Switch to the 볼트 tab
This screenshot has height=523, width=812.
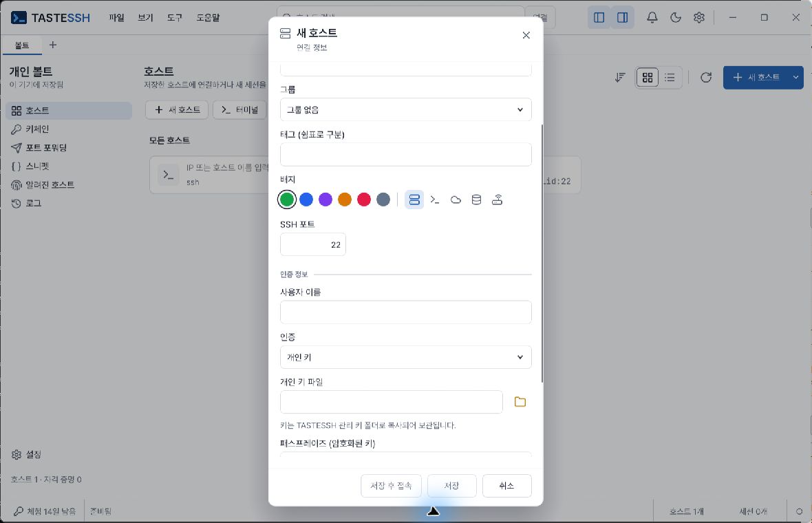(x=22, y=45)
